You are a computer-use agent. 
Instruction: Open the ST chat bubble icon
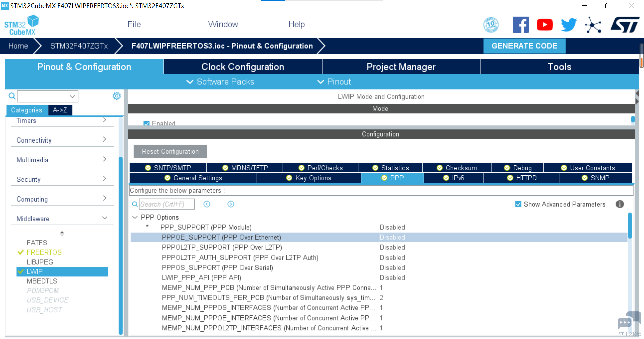pos(629,321)
